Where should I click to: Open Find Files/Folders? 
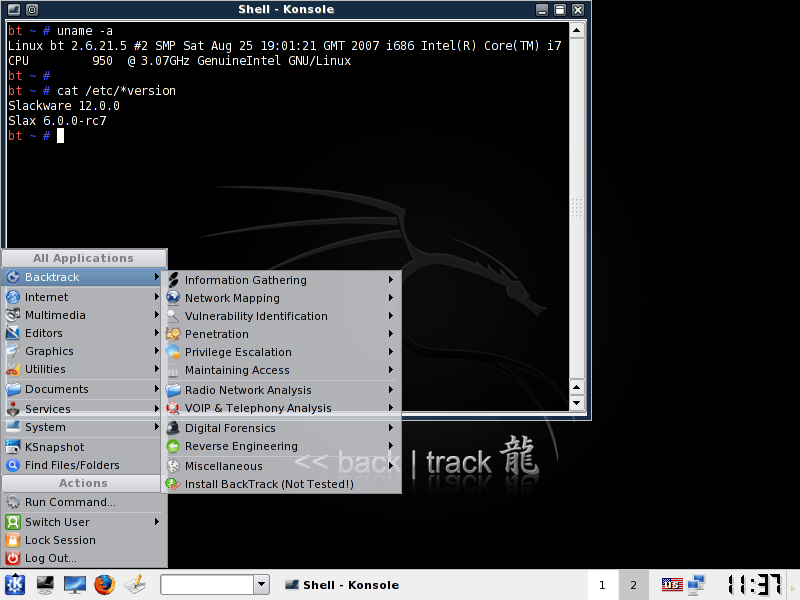(72, 465)
